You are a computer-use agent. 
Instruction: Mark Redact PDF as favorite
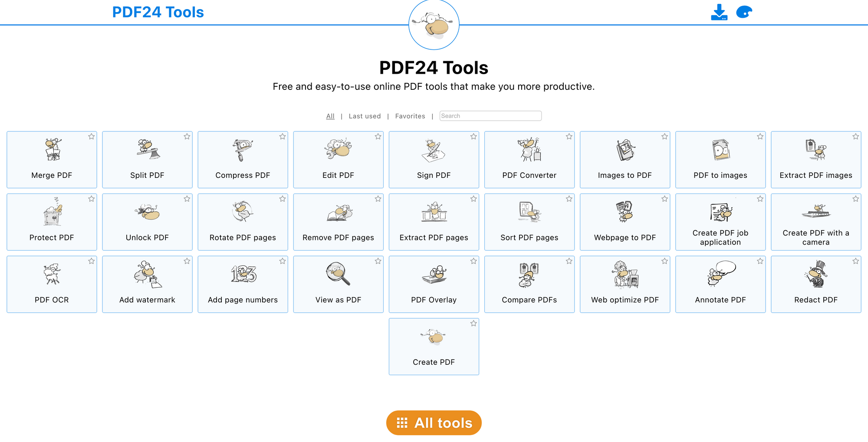[x=855, y=261]
